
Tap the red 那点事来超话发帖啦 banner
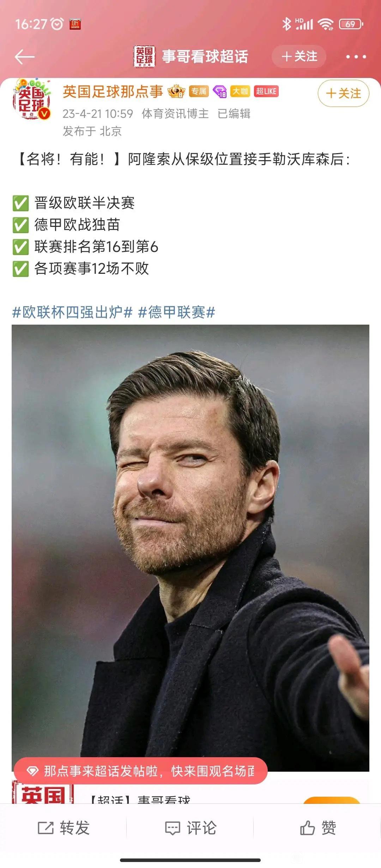140,771
